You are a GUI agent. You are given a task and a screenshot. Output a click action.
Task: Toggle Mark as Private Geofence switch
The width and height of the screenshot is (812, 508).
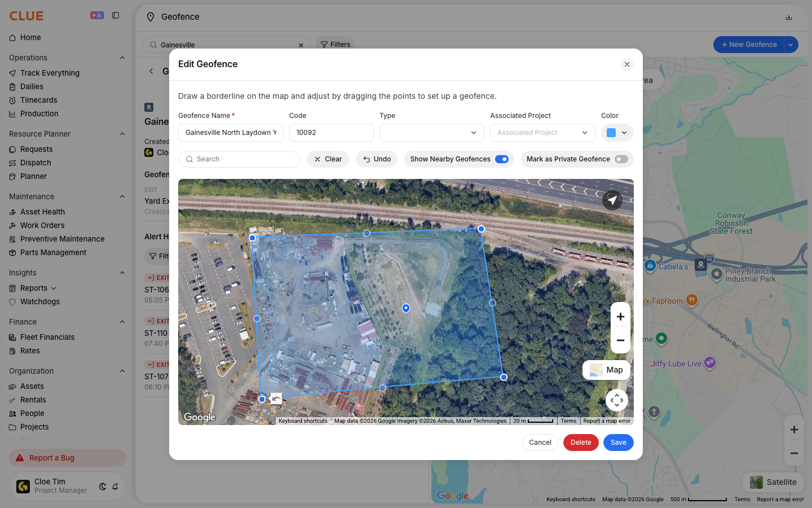tap(621, 159)
